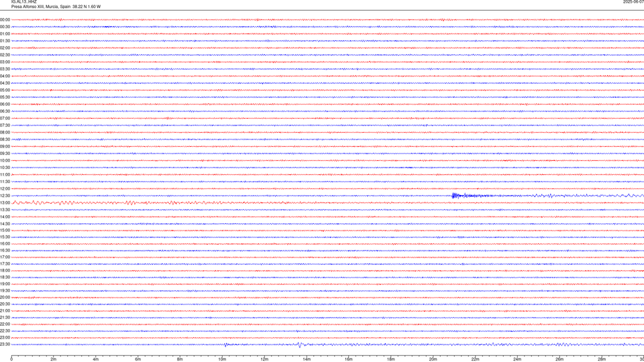
Task: Click the 24m axis tick label
Action: [517, 359]
